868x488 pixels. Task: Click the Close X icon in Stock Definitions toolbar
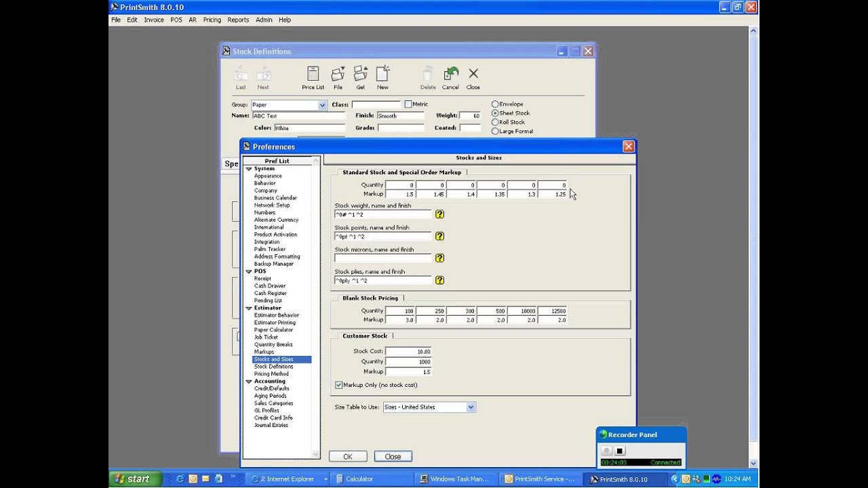pyautogui.click(x=473, y=77)
